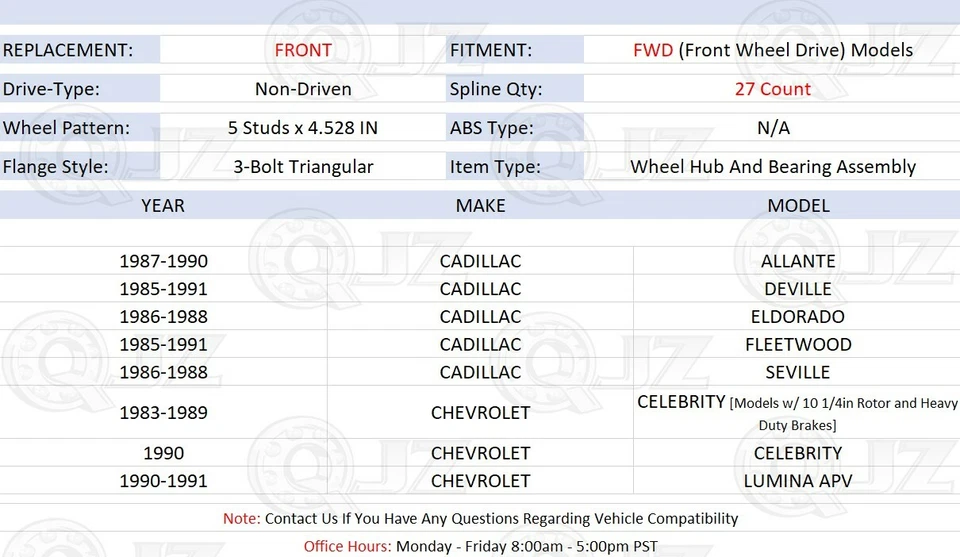Select the Non-Driven value

[x=303, y=89]
